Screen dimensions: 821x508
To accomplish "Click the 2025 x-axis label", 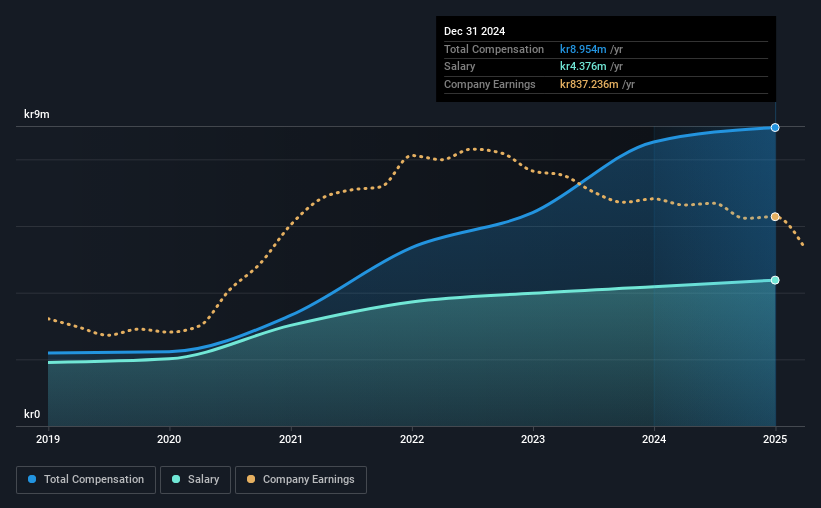I will (775, 439).
